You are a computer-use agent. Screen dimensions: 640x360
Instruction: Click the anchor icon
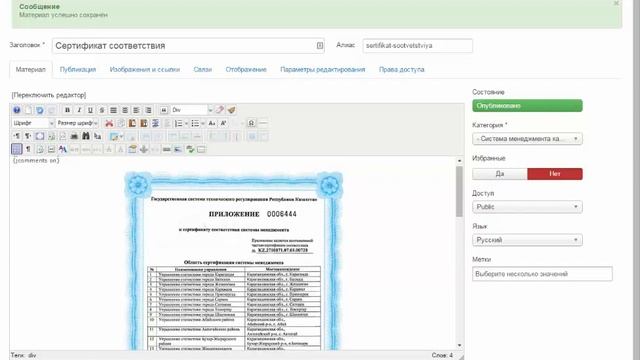click(144, 149)
